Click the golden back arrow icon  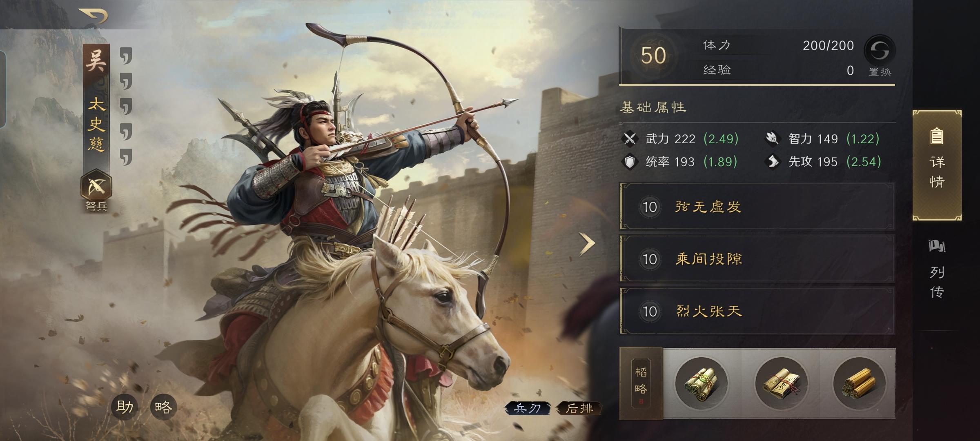tap(94, 16)
